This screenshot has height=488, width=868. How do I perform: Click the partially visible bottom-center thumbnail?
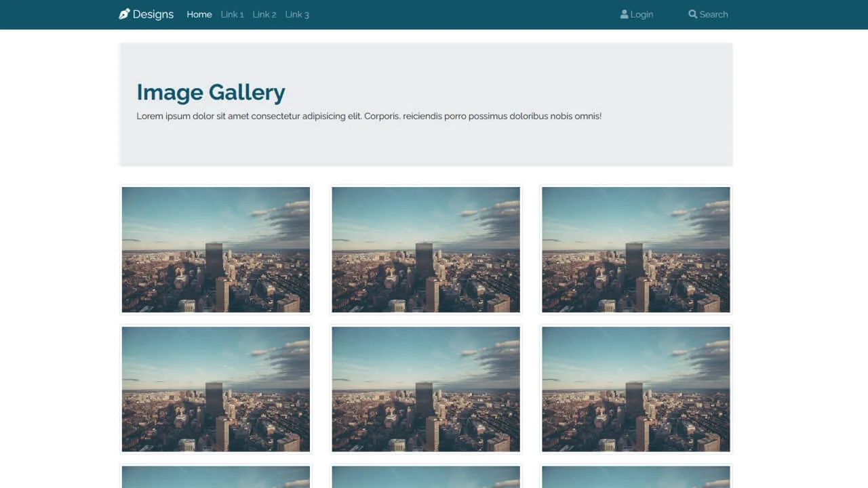coord(425,478)
